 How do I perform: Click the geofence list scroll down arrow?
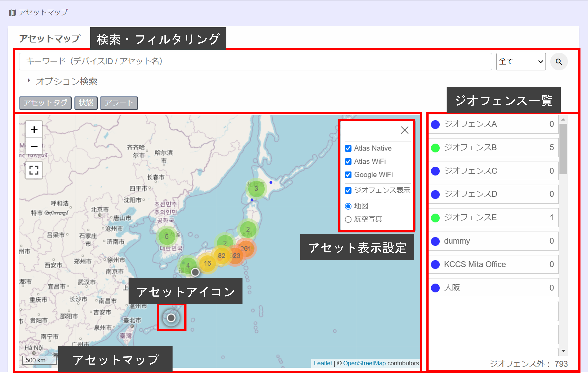[563, 351]
